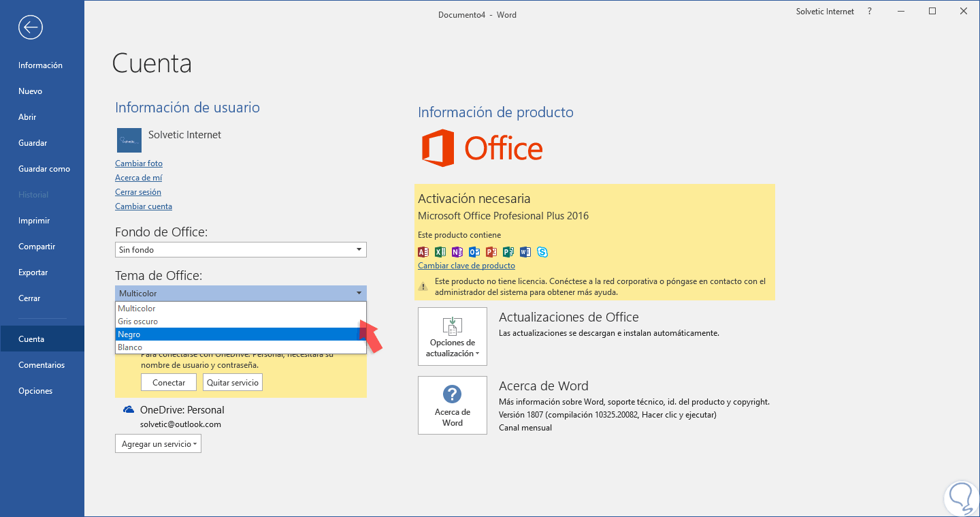Click the Excel icon in product contents
Image resolution: width=980 pixels, height=517 pixels.
click(x=440, y=252)
